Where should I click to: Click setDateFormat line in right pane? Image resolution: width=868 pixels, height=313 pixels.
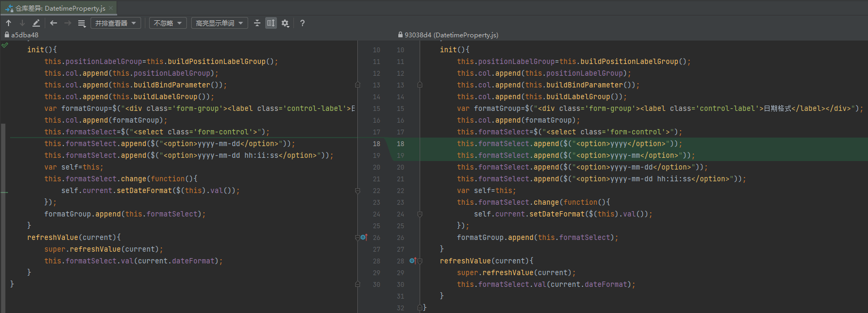pos(563,214)
